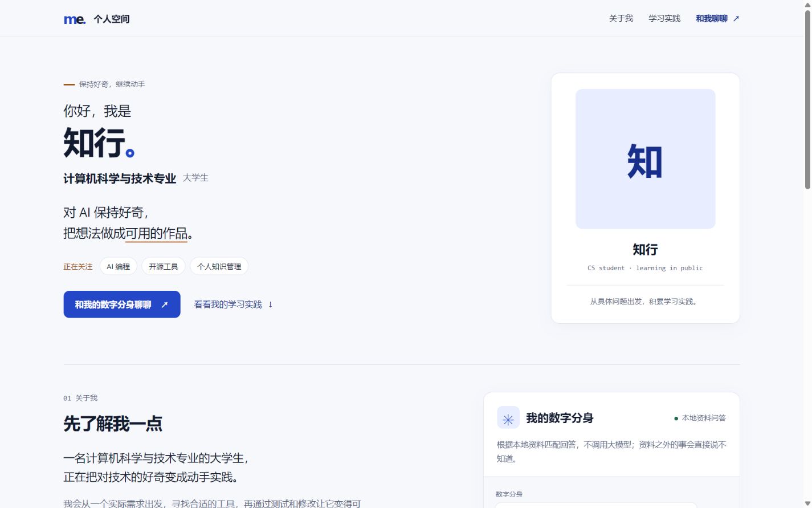Select the AI 编程 tag
The image size is (812, 508).
click(119, 266)
